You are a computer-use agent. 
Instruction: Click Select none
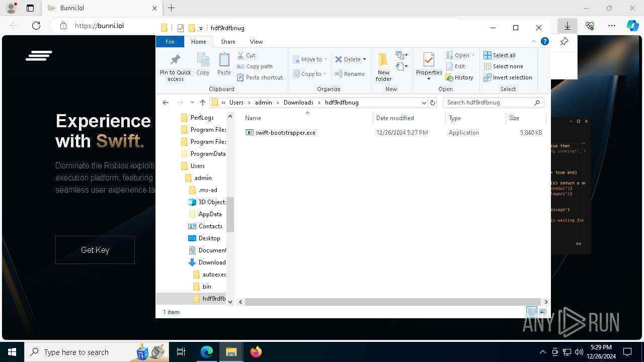click(x=503, y=66)
